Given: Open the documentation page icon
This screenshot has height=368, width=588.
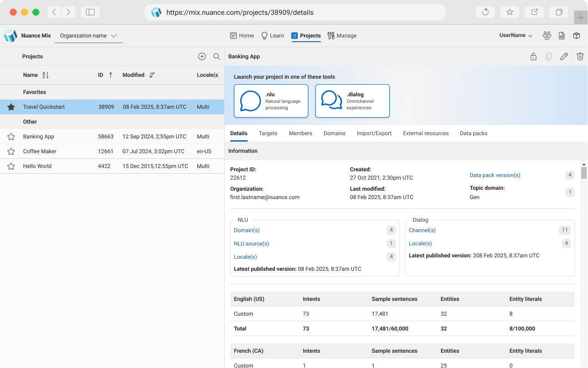Looking at the screenshot, I should (x=562, y=36).
